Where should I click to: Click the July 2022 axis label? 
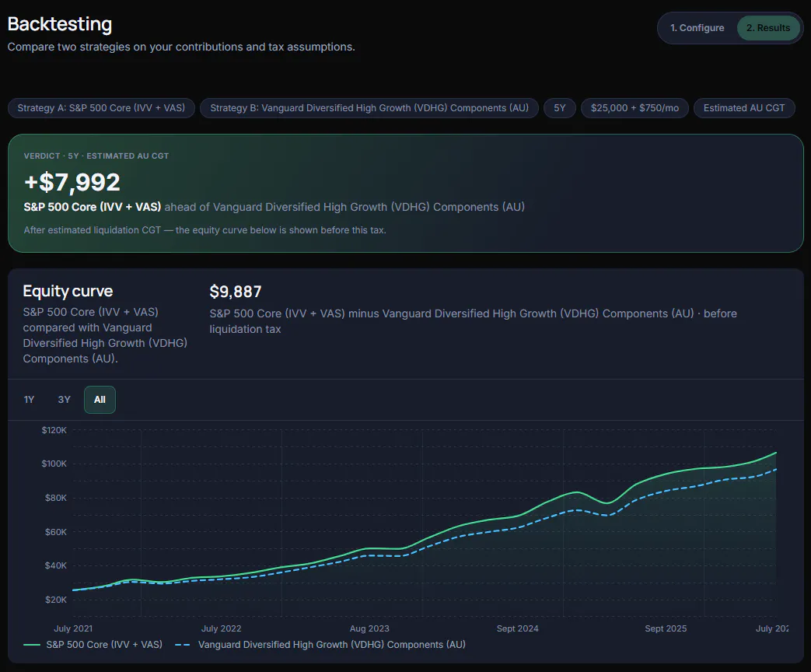(222, 628)
